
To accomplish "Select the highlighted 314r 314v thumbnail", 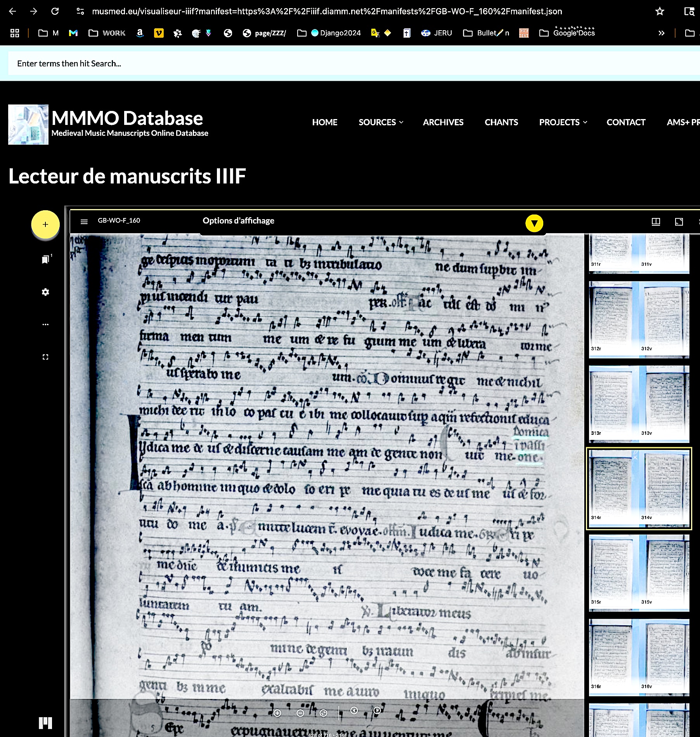I will click(x=639, y=488).
